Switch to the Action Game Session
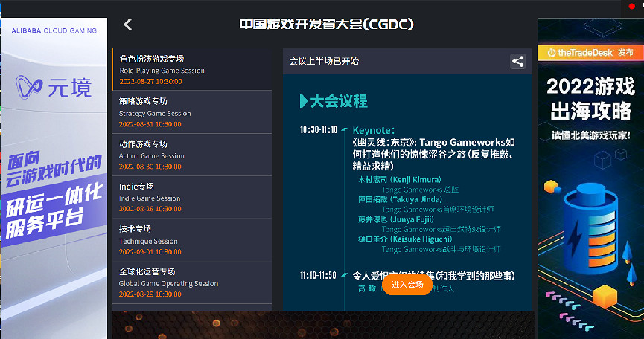Viewport: 644px width, 339px height. point(192,155)
